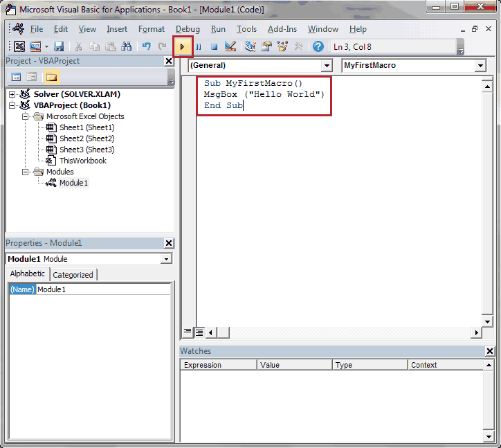The image size is (501, 448).
Task: Close the Watches pane
Action: [489, 351]
